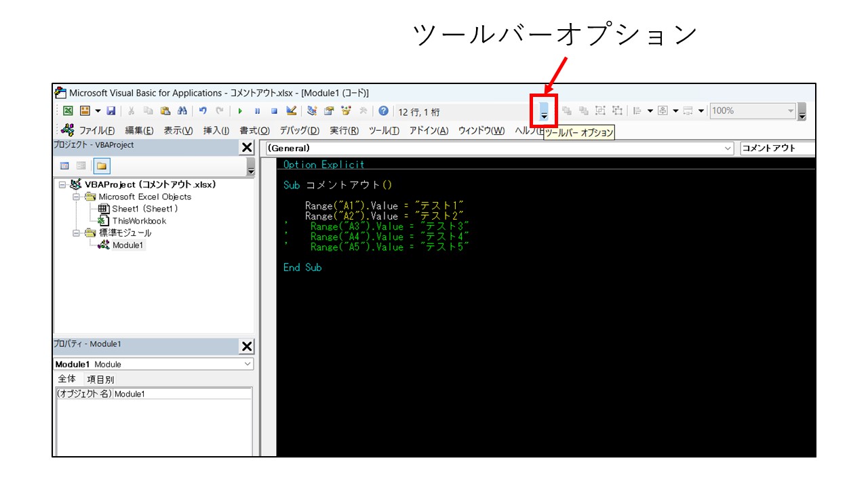Click the Ungroup objects icon
This screenshot has height=488, width=868.
click(617, 110)
